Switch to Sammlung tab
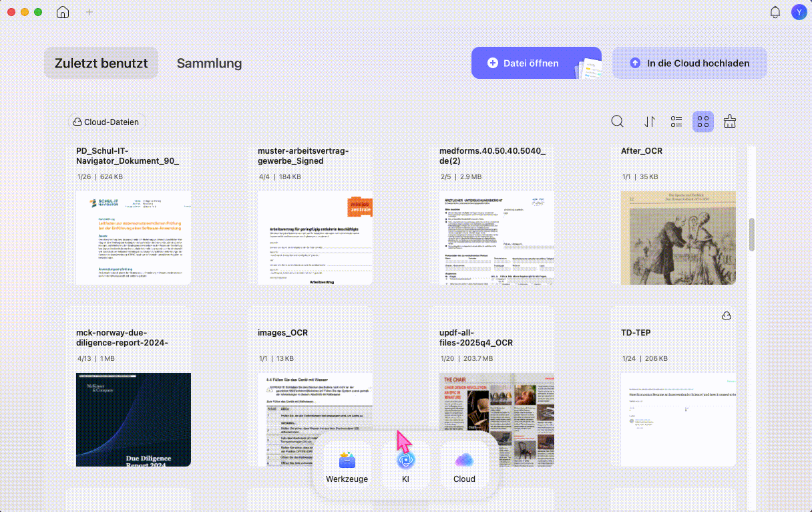Viewport: 812px width, 512px height. 209,63
